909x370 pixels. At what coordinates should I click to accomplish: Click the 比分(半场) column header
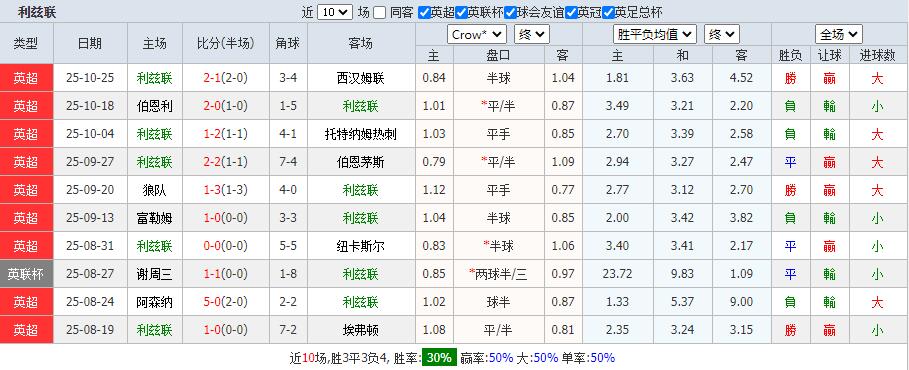(x=226, y=43)
